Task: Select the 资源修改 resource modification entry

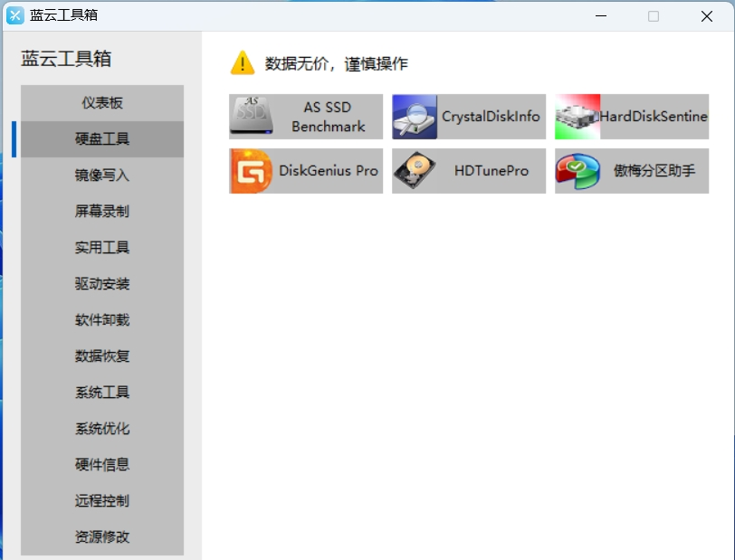Action: coord(100,536)
